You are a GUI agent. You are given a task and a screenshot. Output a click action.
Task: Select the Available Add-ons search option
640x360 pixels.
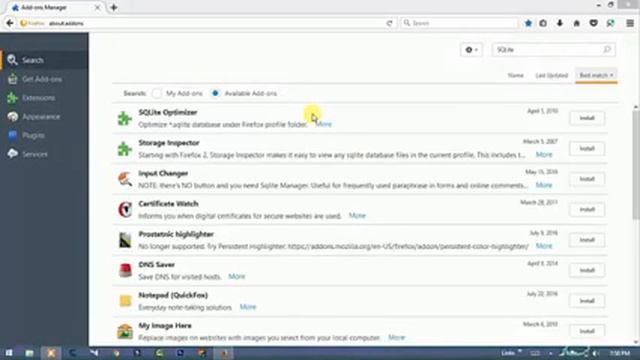tap(215, 93)
